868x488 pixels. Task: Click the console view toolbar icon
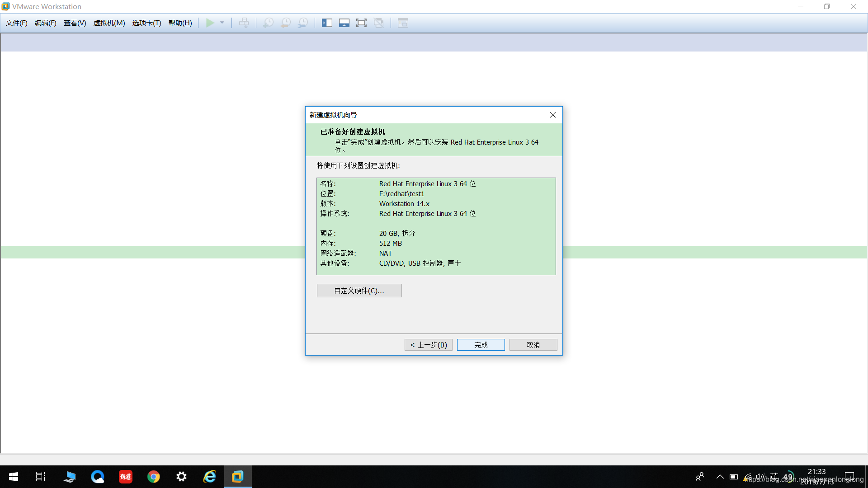pos(403,23)
